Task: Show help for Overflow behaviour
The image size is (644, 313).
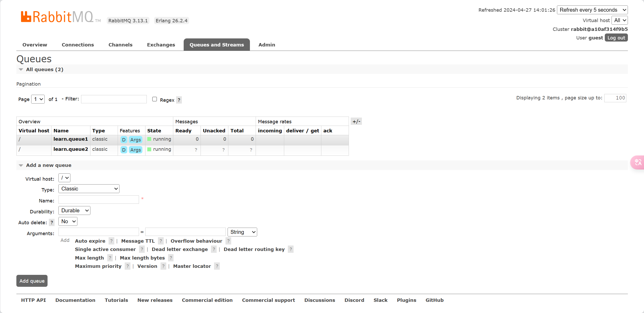Action: (228, 241)
